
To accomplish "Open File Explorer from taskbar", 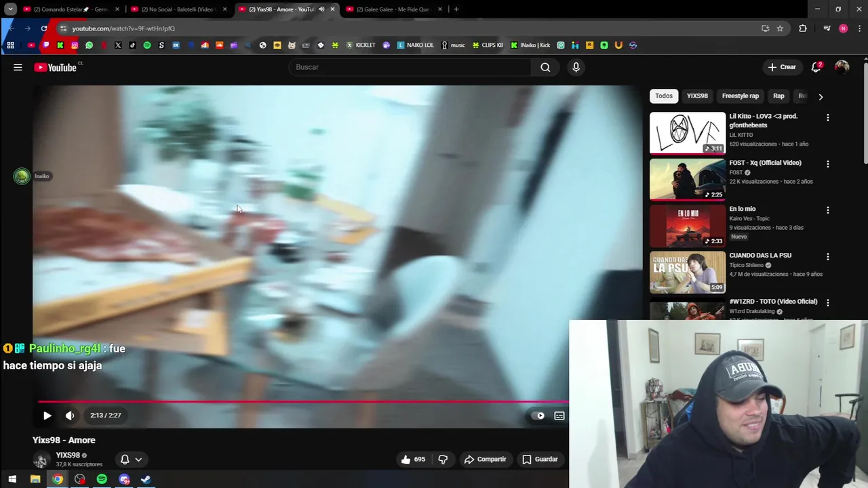I will [35, 479].
